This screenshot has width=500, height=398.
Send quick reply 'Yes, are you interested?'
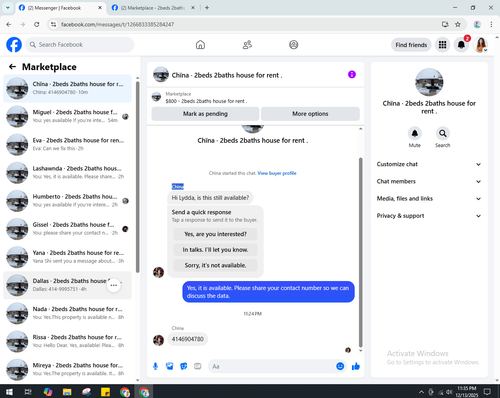click(x=215, y=234)
